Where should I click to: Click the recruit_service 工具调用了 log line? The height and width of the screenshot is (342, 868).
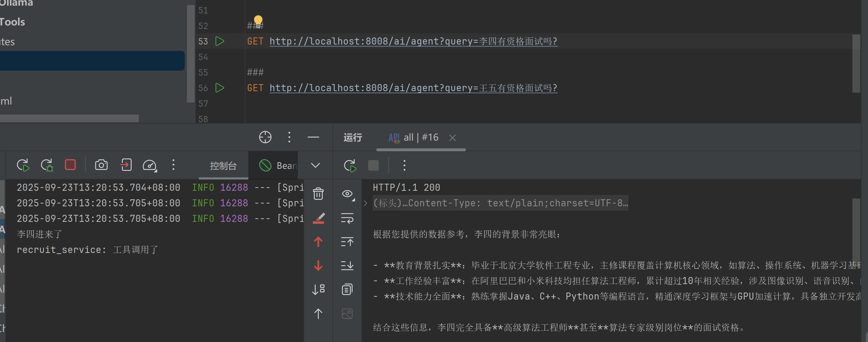click(x=88, y=250)
